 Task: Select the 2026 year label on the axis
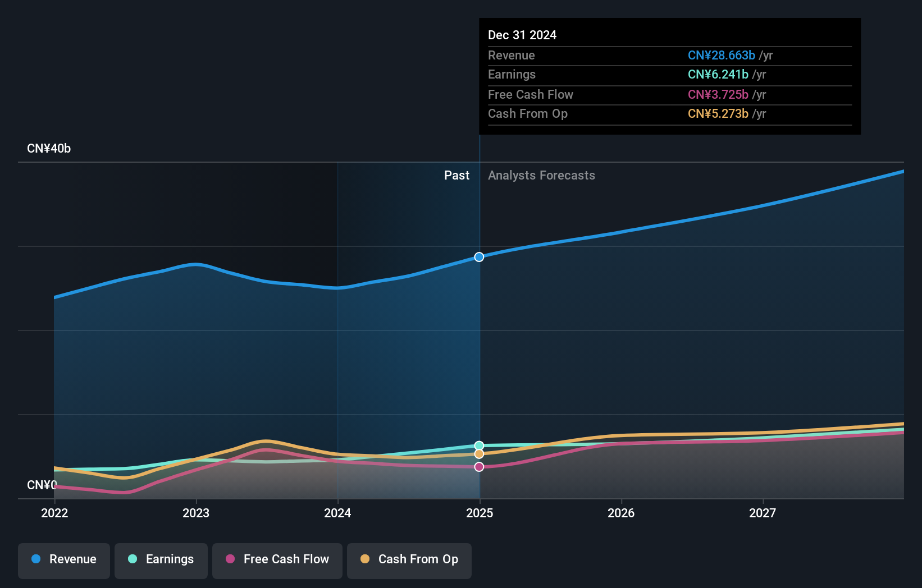point(621,513)
